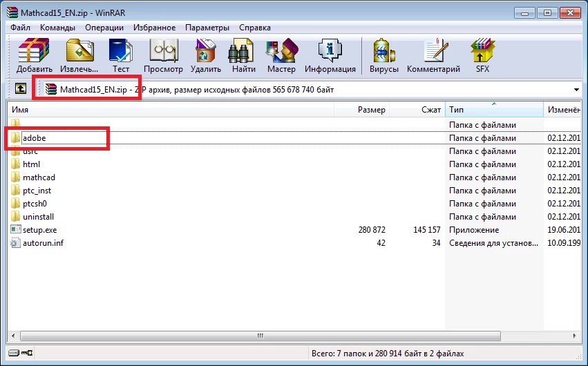Select the mathcad folder name

(39, 177)
